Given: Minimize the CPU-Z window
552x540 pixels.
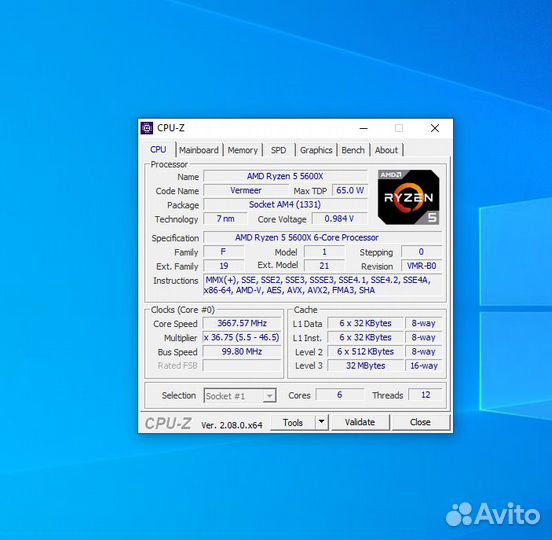Looking at the screenshot, I should [364, 128].
